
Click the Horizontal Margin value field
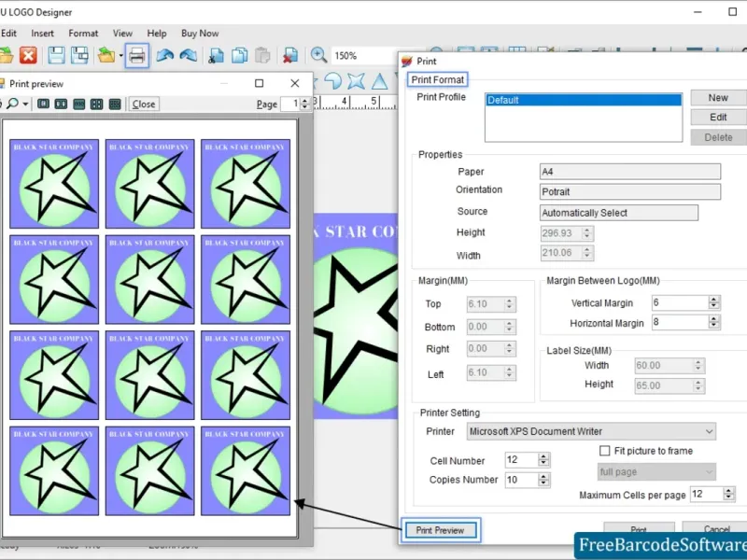(680, 322)
